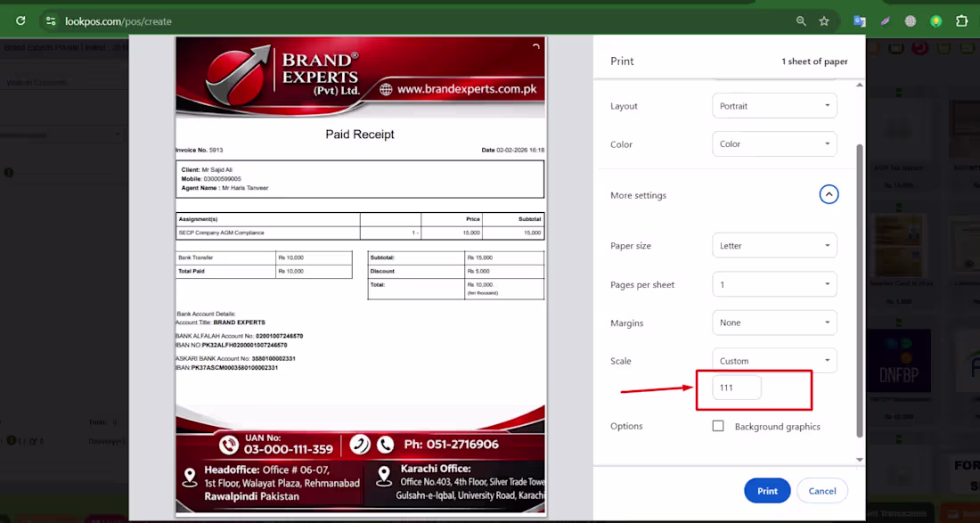Click the Askari Bank account number line
980x523 pixels.
235,359
